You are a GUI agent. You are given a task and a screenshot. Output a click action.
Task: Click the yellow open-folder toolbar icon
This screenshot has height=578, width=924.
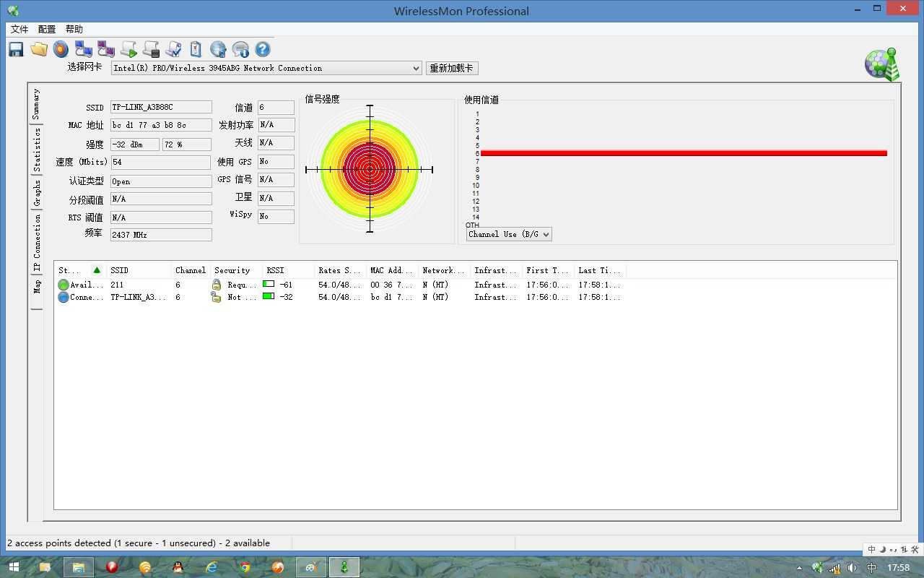click(x=39, y=49)
